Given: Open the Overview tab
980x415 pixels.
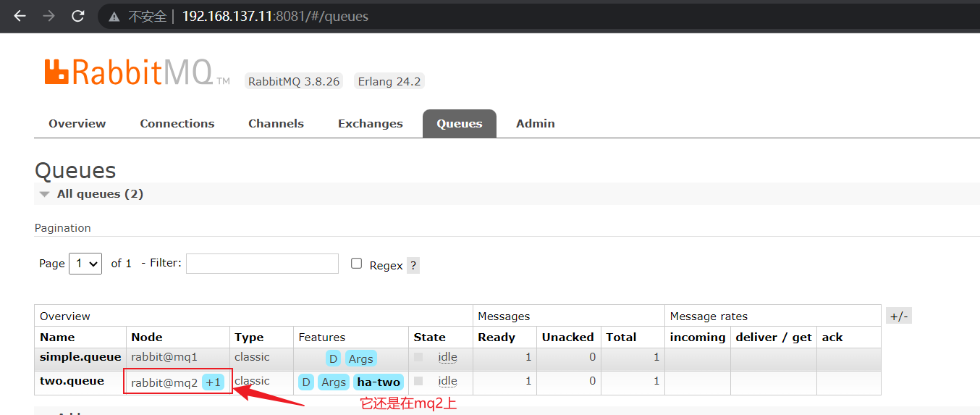Looking at the screenshot, I should pyautogui.click(x=77, y=123).
